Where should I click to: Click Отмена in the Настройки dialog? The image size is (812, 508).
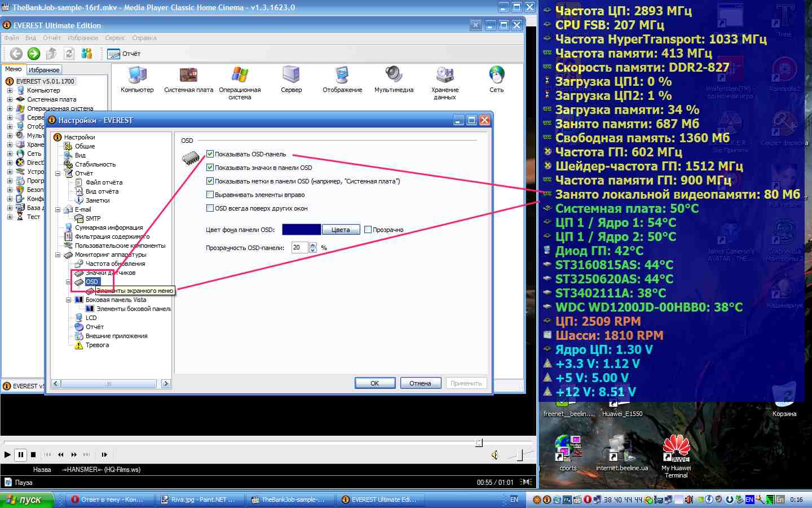point(420,383)
